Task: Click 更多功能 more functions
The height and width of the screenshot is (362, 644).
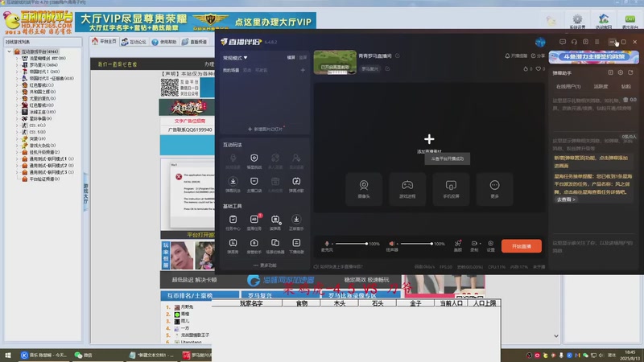Action: (x=265, y=265)
